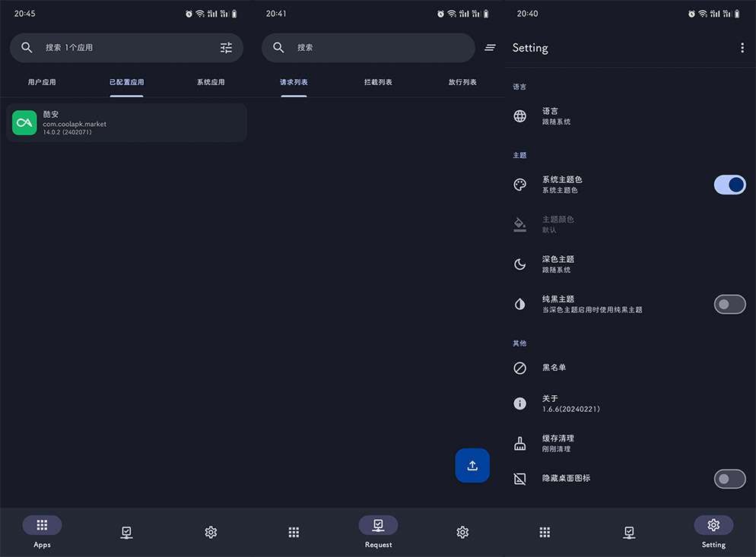
Task: Switch to the 拦截列表 tab
Action: pos(378,82)
